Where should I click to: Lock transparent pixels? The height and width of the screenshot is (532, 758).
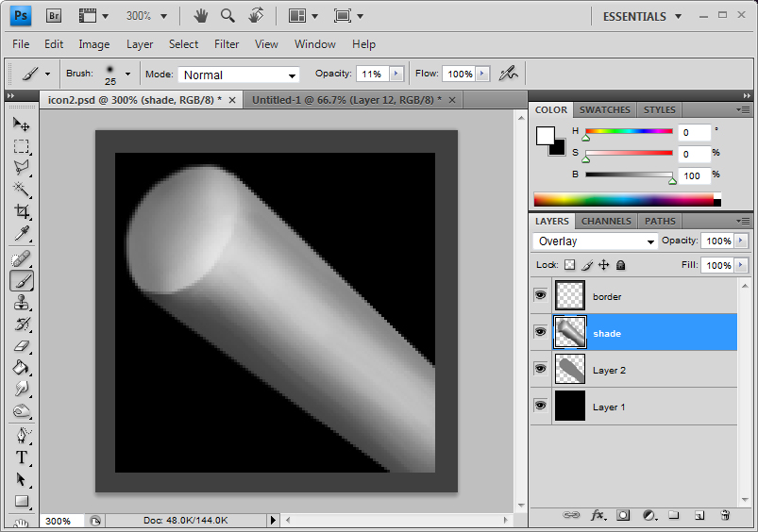click(570, 265)
